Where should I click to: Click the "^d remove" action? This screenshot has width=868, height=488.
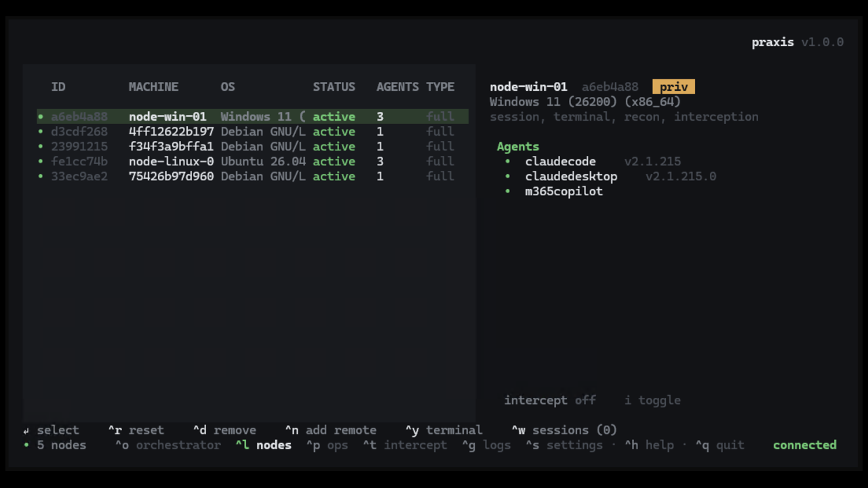pos(224,430)
